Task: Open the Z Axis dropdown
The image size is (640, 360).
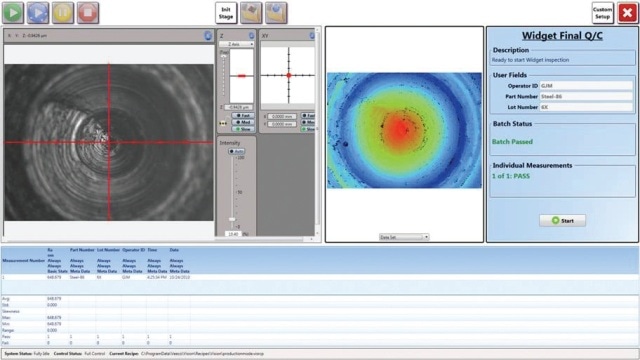Action: point(236,44)
